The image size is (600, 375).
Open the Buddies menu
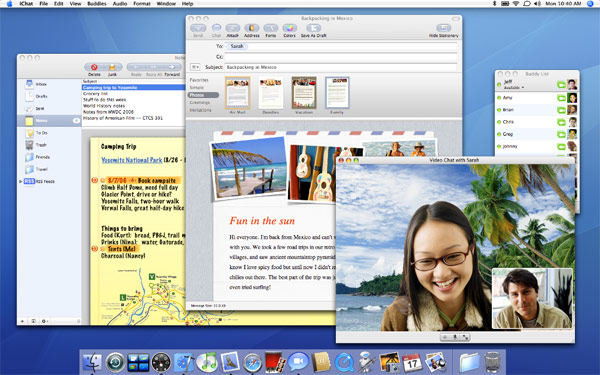pyautogui.click(x=97, y=3)
